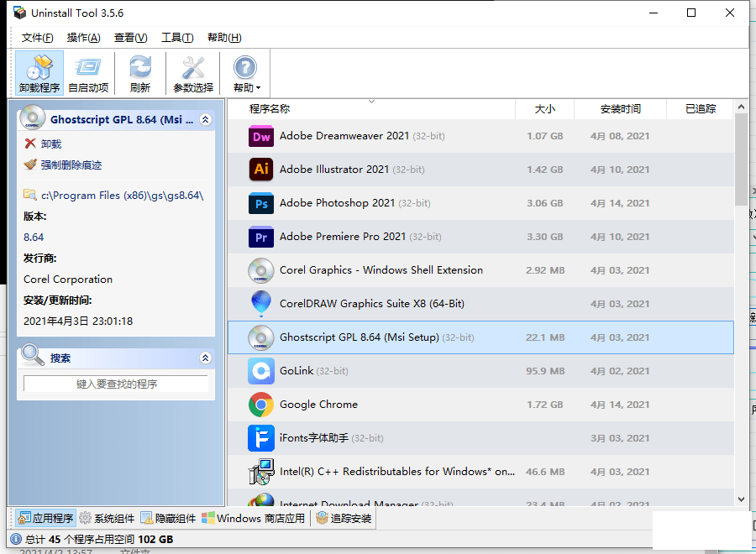
Task: Click the list scrollbar down arrow
Action: click(x=741, y=499)
